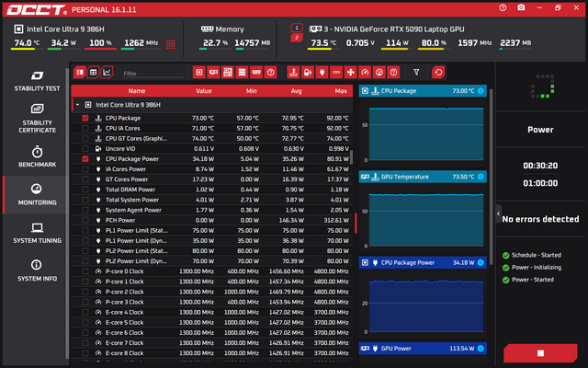Image resolution: width=588 pixels, height=368 pixels.
Task: Show info for CPU Package graph
Action: pos(481,91)
